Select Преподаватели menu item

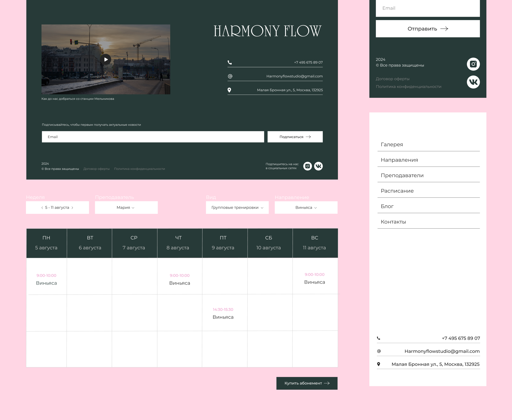tap(402, 175)
